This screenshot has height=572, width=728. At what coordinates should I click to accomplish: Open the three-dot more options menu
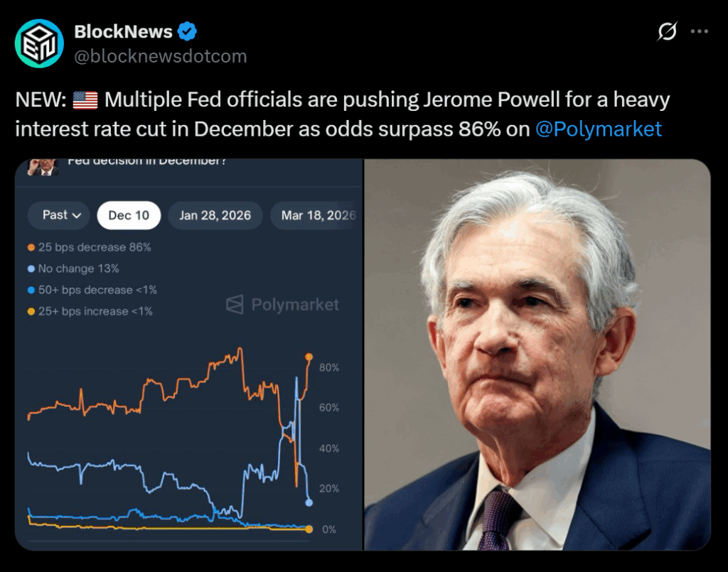[x=700, y=31]
